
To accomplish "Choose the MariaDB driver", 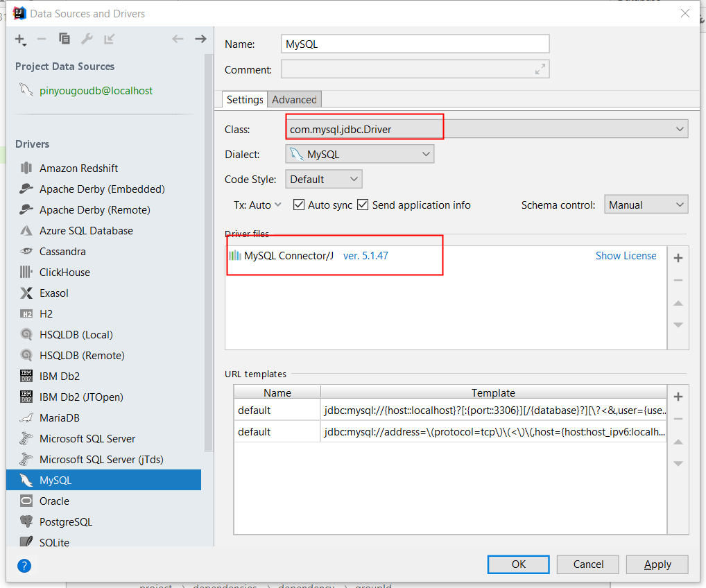I will pos(103,418).
